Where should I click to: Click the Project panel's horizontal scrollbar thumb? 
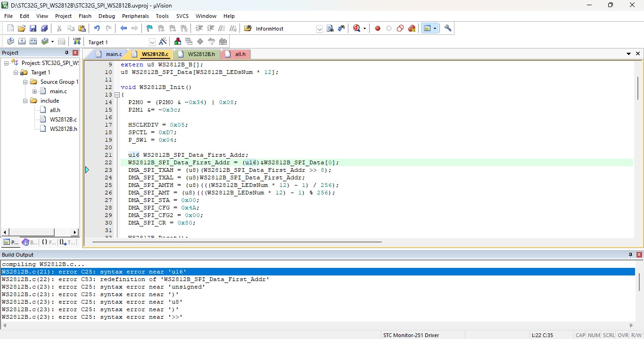[32, 232]
